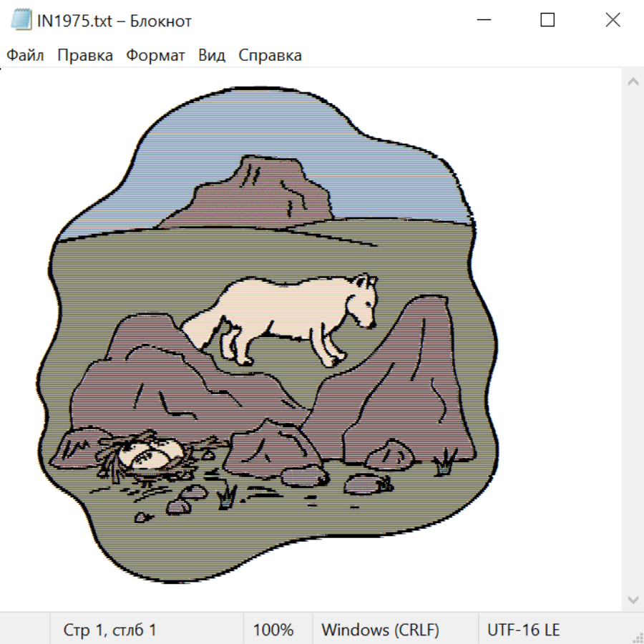The width and height of the screenshot is (644, 644).
Task: Click the 'Стр 1, стлб 1' status indicator
Action: pyautogui.click(x=110, y=630)
